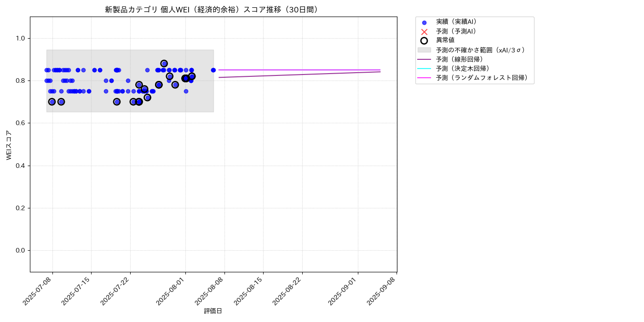Click the purple linear regression forecast line
This screenshot has width=644, height=322.
(299, 75)
